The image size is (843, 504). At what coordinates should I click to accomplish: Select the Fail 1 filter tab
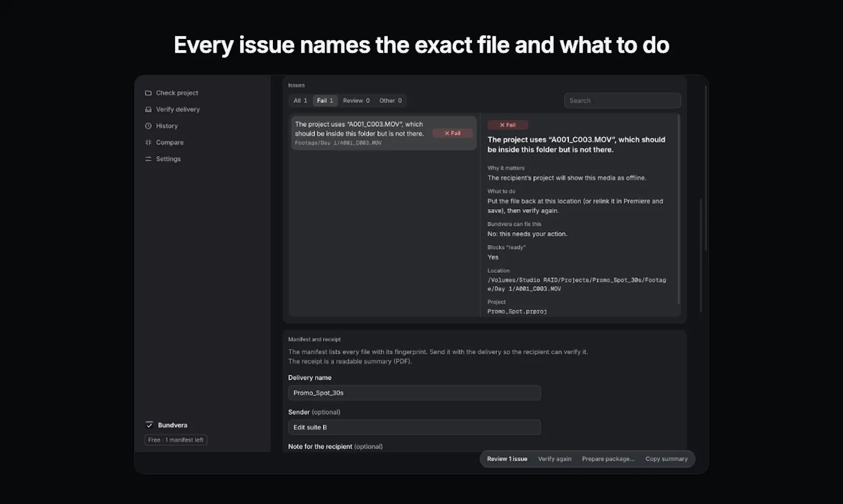(325, 101)
